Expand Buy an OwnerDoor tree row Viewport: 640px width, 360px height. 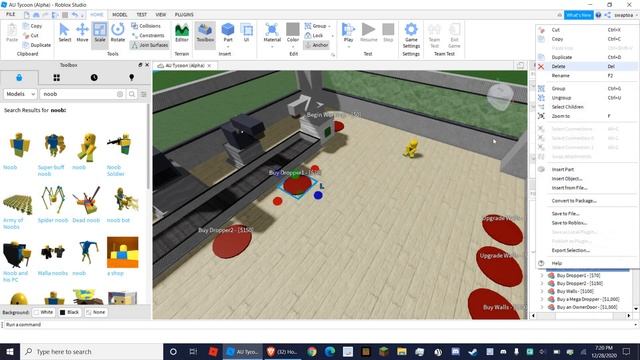point(542,307)
